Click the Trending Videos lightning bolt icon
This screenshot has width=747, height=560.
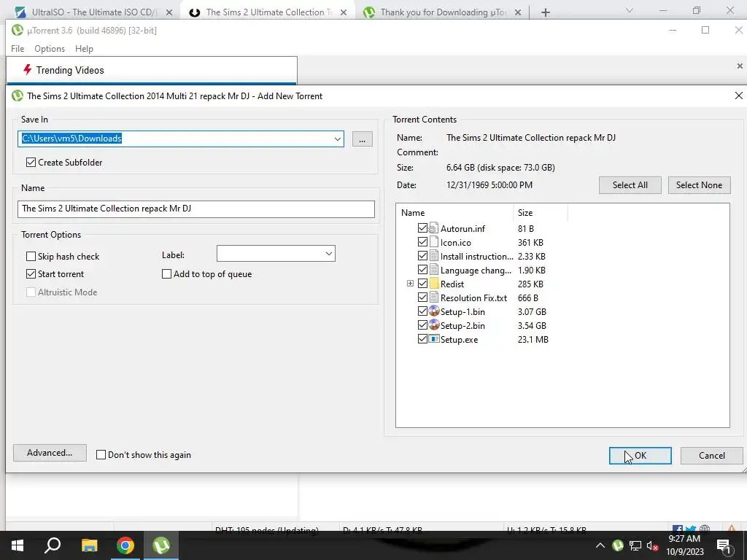tap(28, 69)
